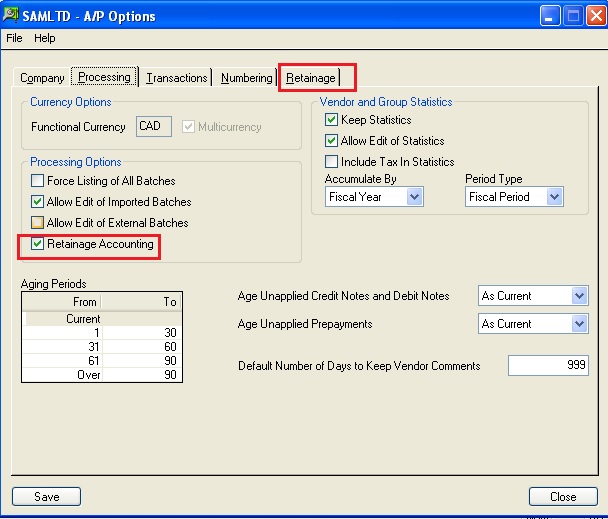Viewport: 608px width, 519px height.
Task: Enable Allow Edit of External Batches
Action: (37, 223)
